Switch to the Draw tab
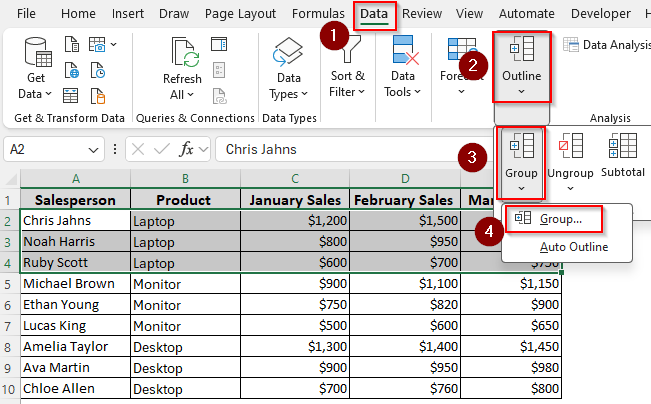The height and width of the screenshot is (404, 651). pyautogui.click(x=174, y=14)
